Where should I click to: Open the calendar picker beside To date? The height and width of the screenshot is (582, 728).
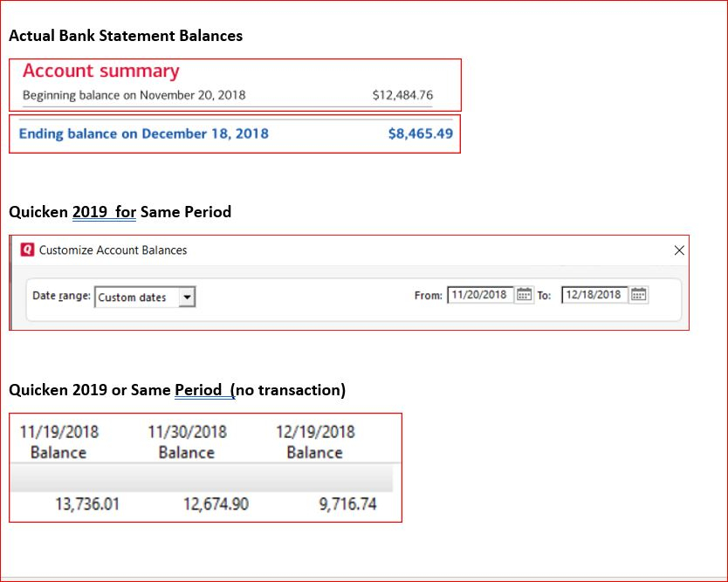pyautogui.click(x=638, y=295)
